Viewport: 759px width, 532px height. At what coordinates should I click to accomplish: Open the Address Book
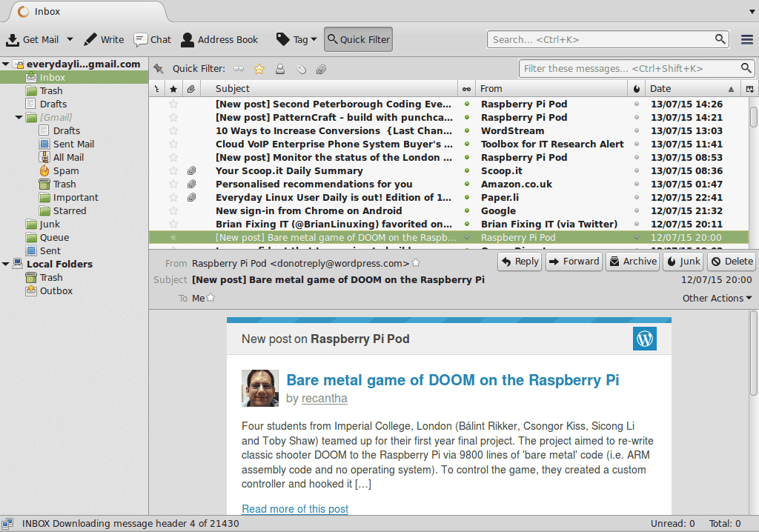(219, 40)
